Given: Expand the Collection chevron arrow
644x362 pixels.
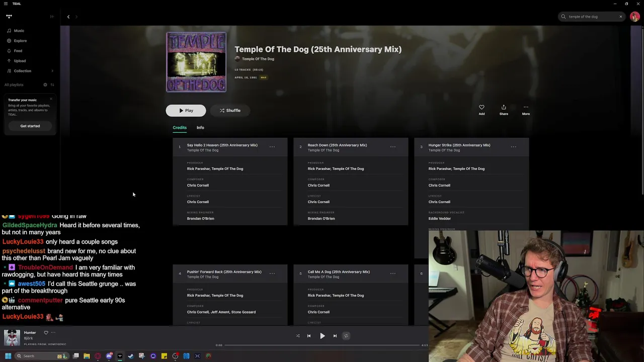Looking at the screenshot, I should tap(52, 71).
